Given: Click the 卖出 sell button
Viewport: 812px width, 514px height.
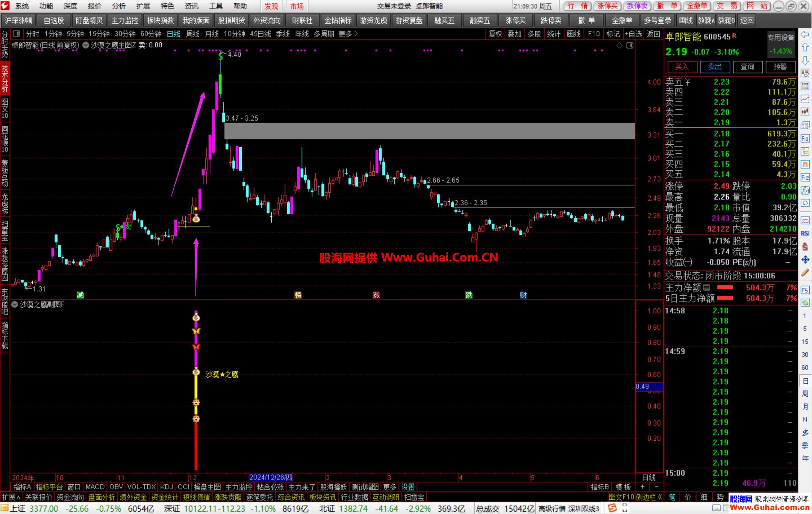Looking at the screenshot, I should coord(715,67).
